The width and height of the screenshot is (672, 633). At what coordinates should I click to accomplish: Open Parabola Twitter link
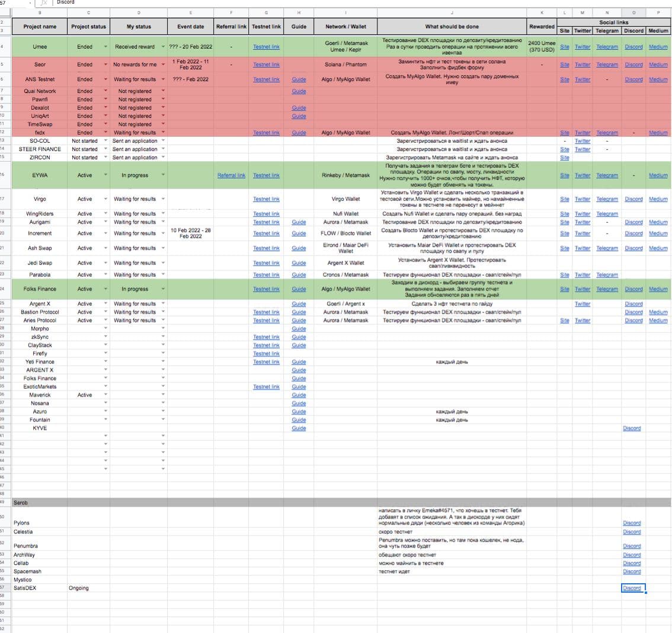pos(583,274)
